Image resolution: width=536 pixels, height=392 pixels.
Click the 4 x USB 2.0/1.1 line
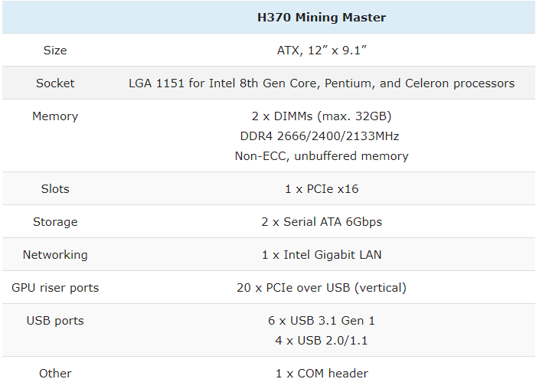pos(322,341)
